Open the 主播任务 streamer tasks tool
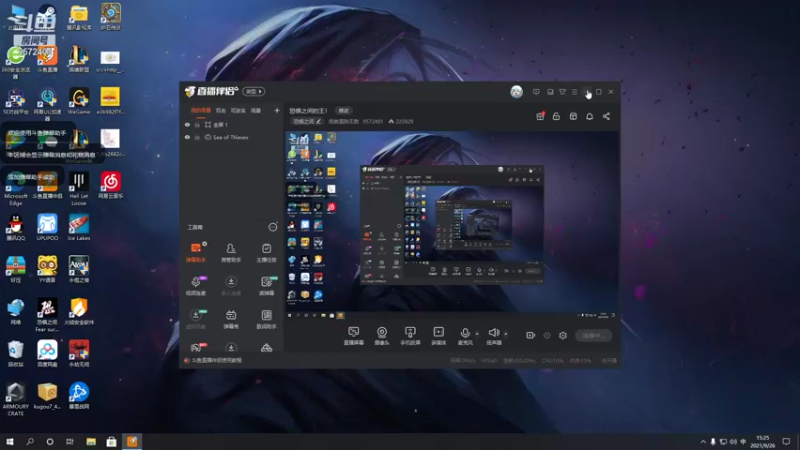The height and width of the screenshot is (450, 800). 266,252
